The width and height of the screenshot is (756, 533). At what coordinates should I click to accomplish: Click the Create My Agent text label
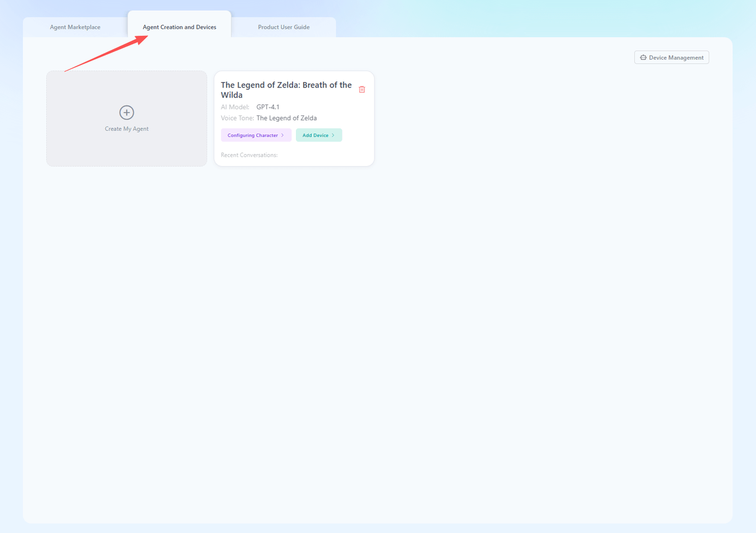[126, 129]
